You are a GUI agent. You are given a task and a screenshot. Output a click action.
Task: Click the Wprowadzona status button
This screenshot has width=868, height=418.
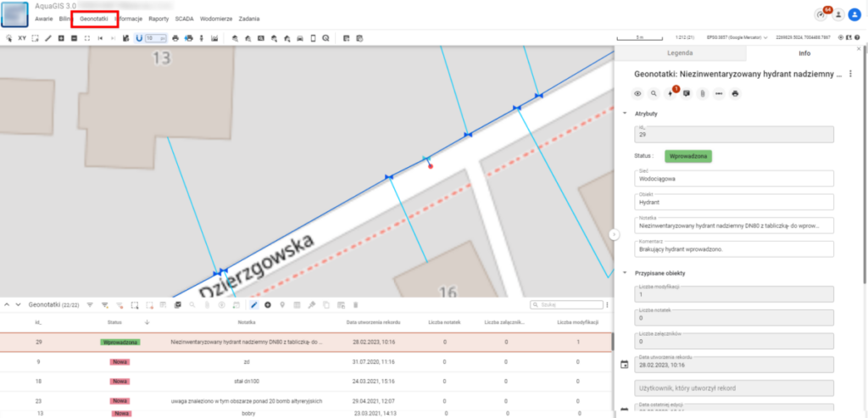point(689,156)
